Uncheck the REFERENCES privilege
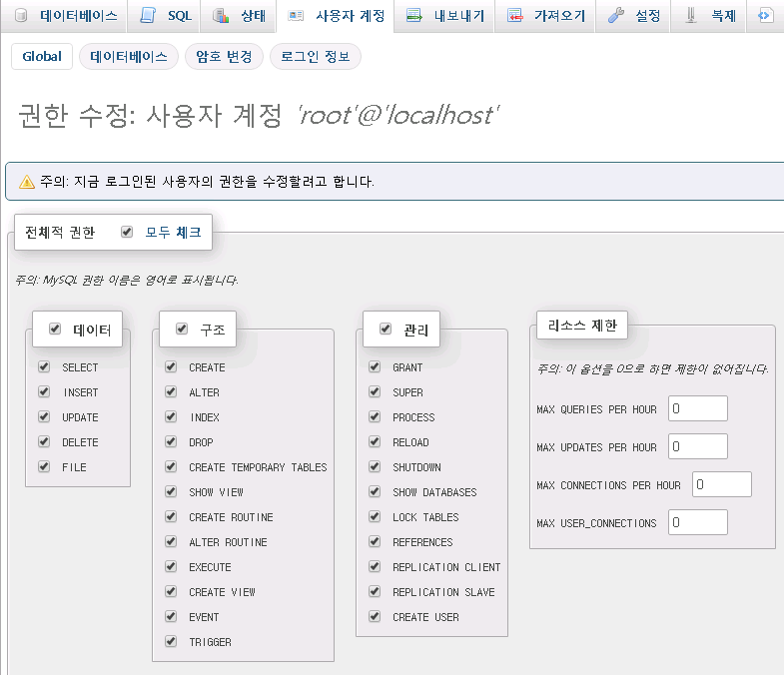This screenshot has height=675, width=784. [375, 541]
